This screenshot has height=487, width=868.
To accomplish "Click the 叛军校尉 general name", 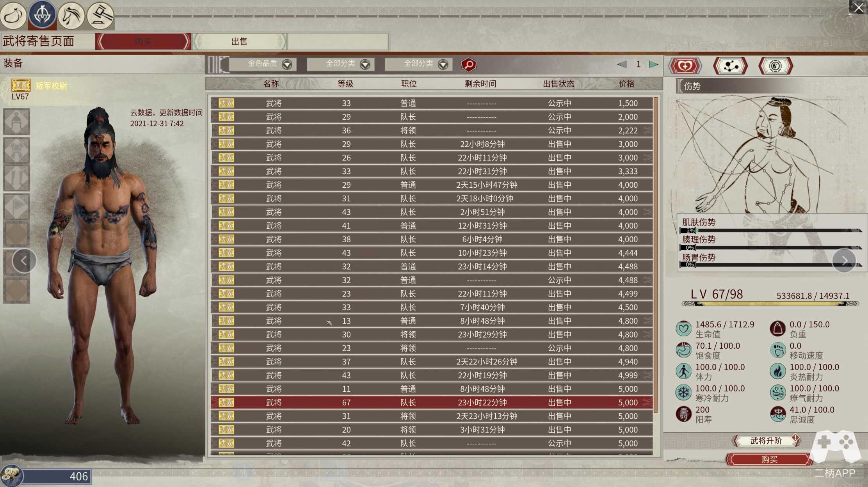I will (x=51, y=86).
